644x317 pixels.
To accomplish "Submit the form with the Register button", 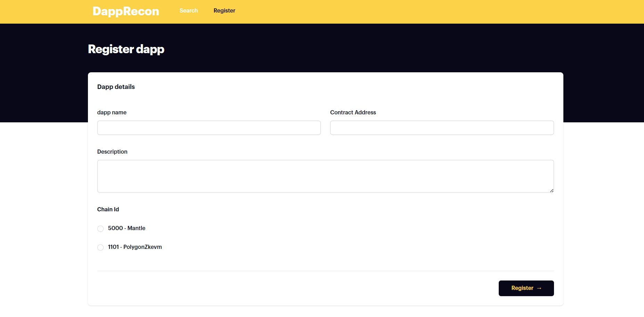I will tap(526, 288).
